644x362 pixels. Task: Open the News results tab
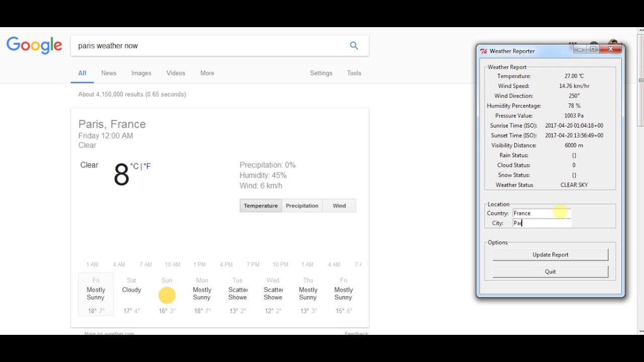(x=109, y=73)
